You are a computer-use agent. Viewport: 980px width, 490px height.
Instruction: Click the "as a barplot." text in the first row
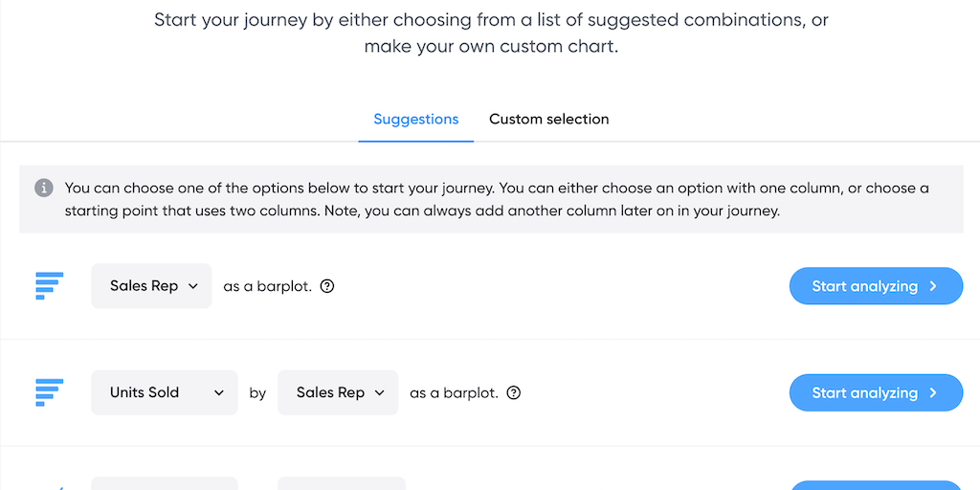pyautogui.click(x=267, y=286)
